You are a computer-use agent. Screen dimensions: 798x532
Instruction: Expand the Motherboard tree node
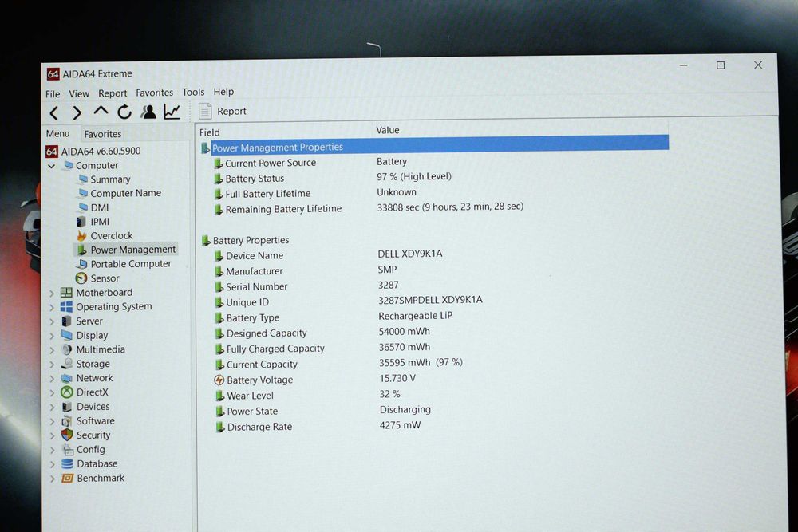tap(52, 294)
